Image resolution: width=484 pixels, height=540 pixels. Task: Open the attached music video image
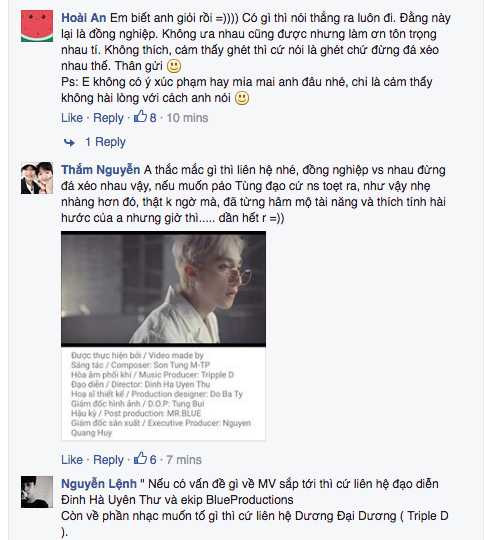point(163,289)
